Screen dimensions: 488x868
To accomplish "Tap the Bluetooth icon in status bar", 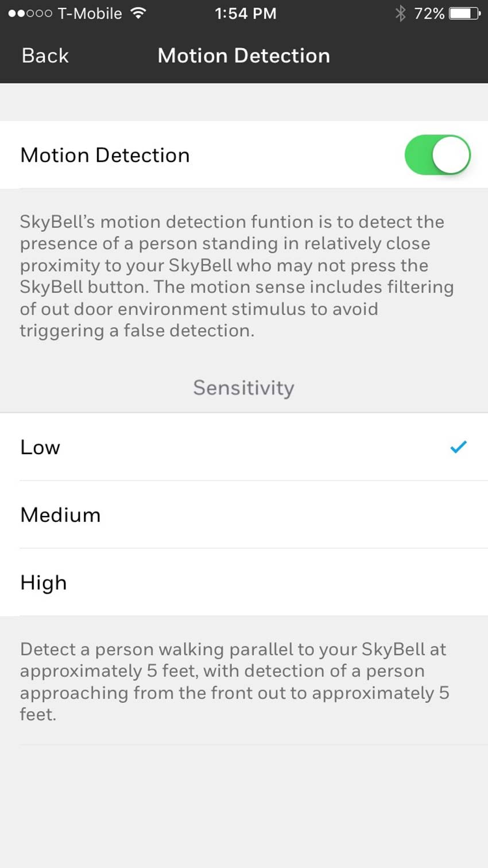I will click(400, 13).
